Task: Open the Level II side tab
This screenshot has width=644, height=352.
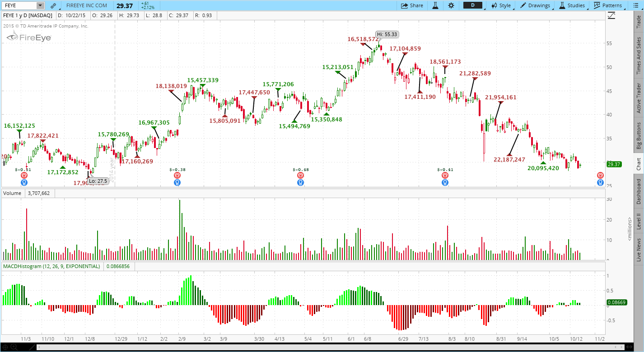Action: tap(639, 222)
